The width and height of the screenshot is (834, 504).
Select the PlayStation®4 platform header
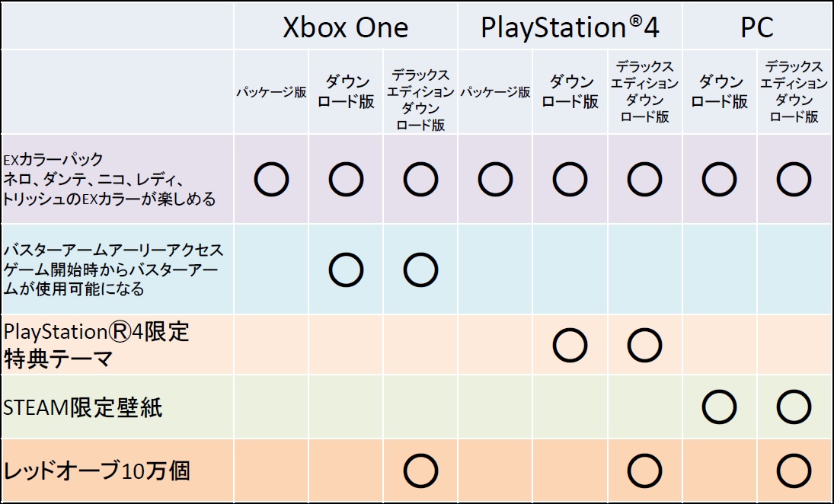[x=569, y=28]
